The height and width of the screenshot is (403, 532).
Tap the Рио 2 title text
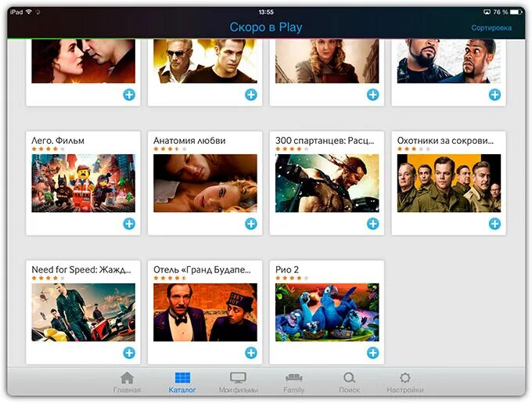[x=287, y=270]
